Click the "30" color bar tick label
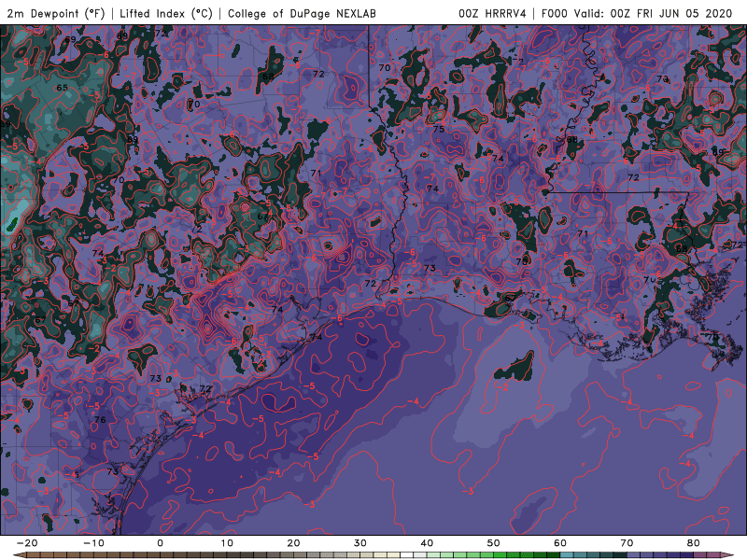Viewport: 747px width, 560px height. [360, 543]
